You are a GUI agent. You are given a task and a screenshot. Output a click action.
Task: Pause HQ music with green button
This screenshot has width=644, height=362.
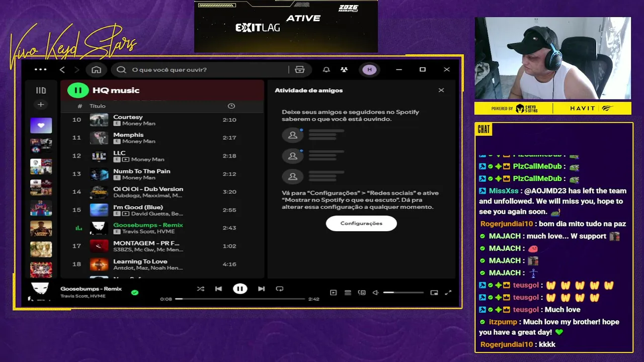click(78, 90)
